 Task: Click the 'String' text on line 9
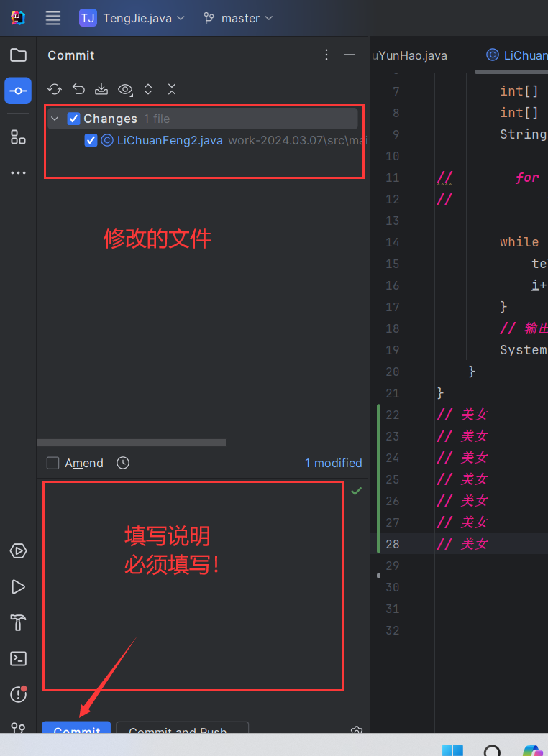coord(523,134)
